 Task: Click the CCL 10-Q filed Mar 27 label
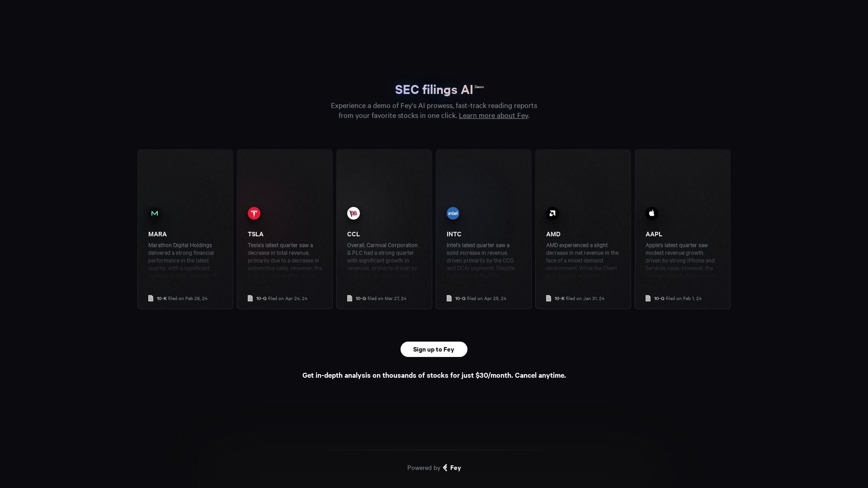[x=381, y=298]
